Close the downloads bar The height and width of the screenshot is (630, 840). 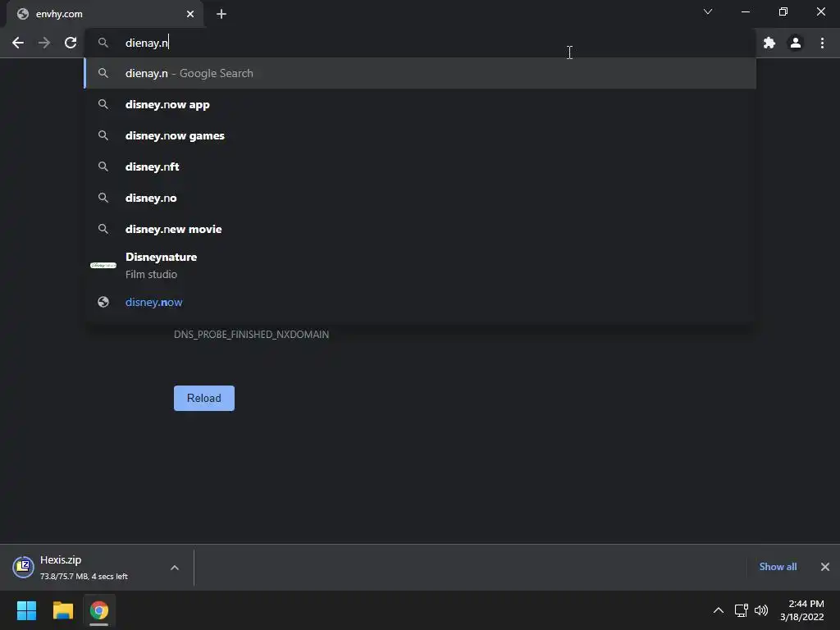point(825,567)
